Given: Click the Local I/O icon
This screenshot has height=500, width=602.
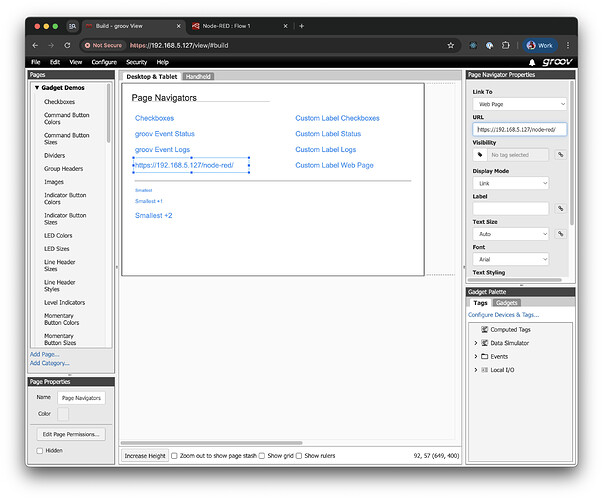Looking at the screenshot, I should tap(485, 370).
